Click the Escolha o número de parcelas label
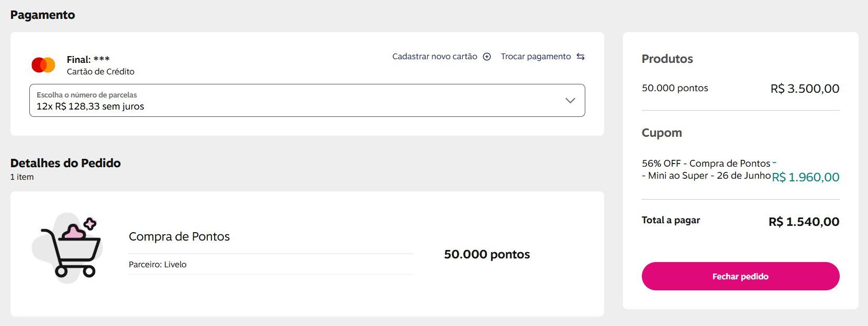The image size is (868, 326). click(87, 95)
